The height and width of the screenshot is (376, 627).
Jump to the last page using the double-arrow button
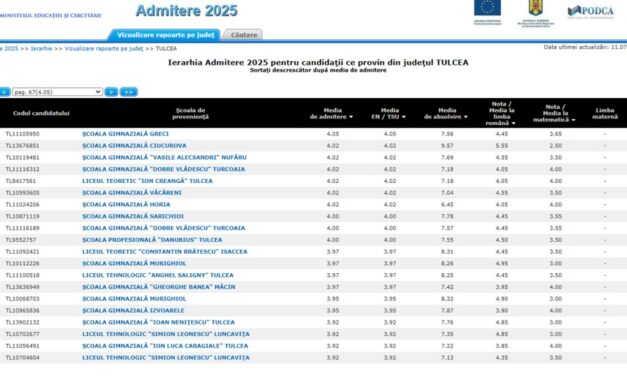click(129, 92)
